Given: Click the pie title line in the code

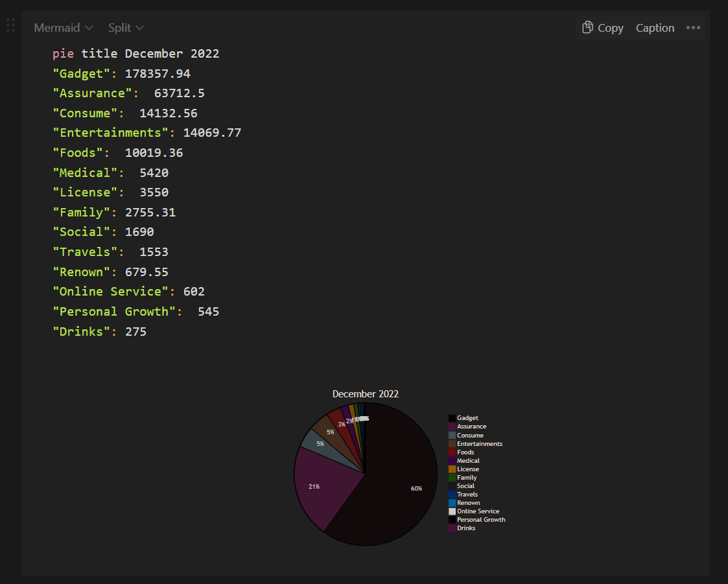Looking at the screenshot, I should coord(136,53).
